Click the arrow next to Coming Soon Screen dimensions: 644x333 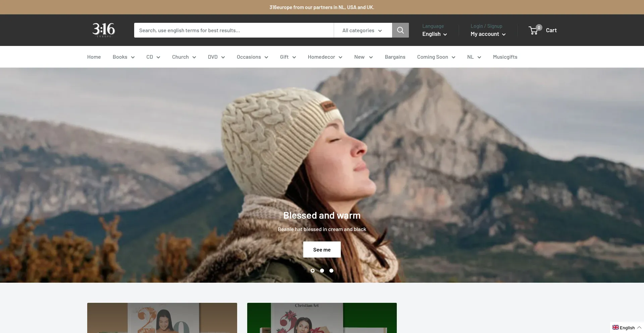453,57
